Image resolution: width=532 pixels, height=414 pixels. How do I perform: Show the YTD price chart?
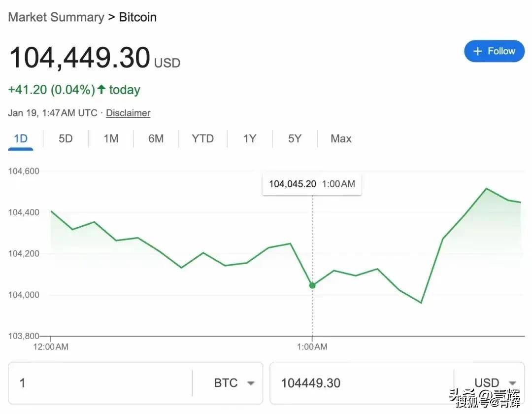pos(202,139)
